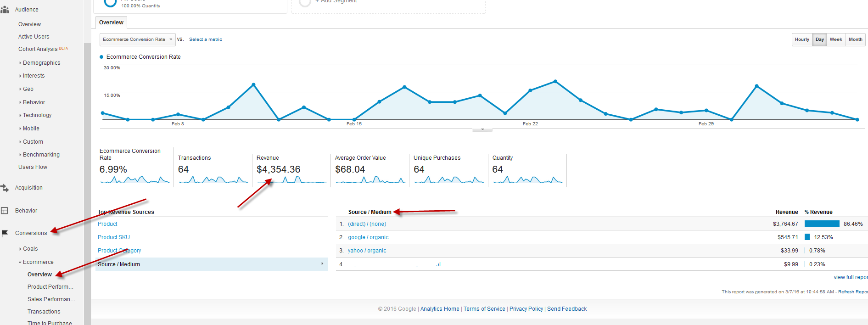Switch chart granularity to Week
The image size is (868, 325).
pos(836,39)
